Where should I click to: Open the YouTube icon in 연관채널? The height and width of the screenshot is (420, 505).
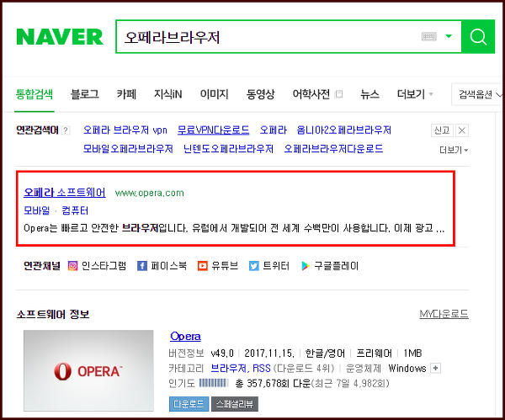point(203,266)
